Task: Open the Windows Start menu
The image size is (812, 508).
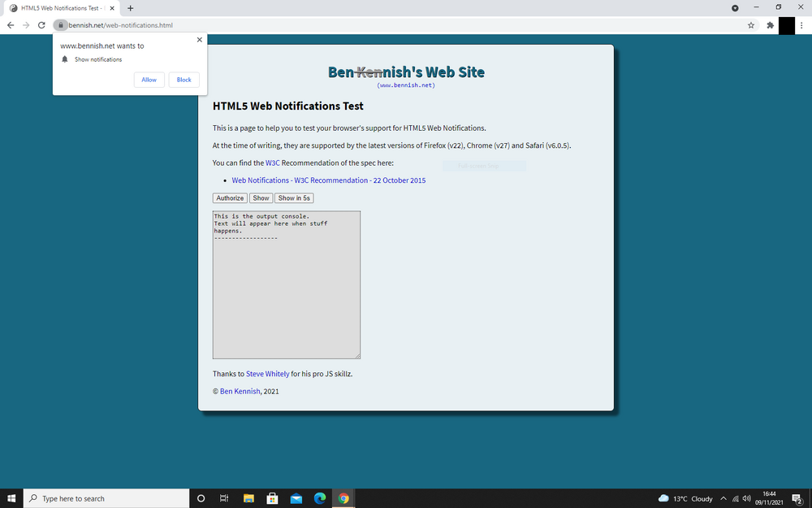Action: [11, 498]
